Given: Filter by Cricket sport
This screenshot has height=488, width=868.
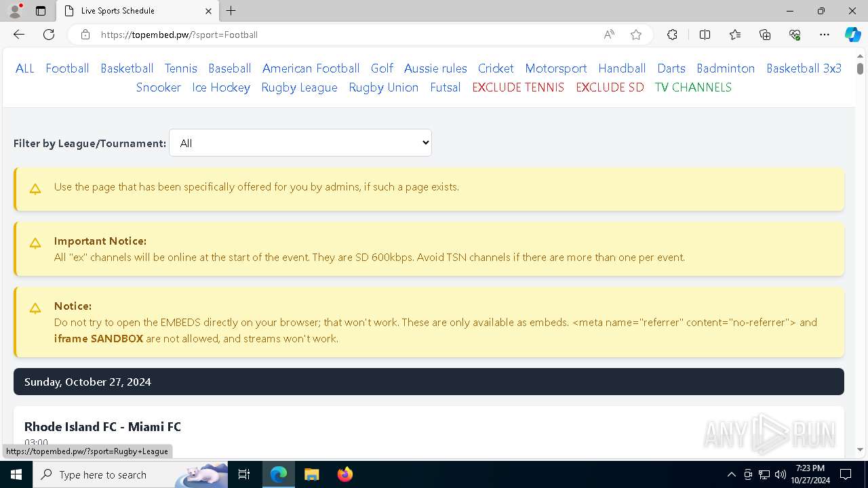Looking at the screenshot, I should pyautogui.click(x=496, y=68).
